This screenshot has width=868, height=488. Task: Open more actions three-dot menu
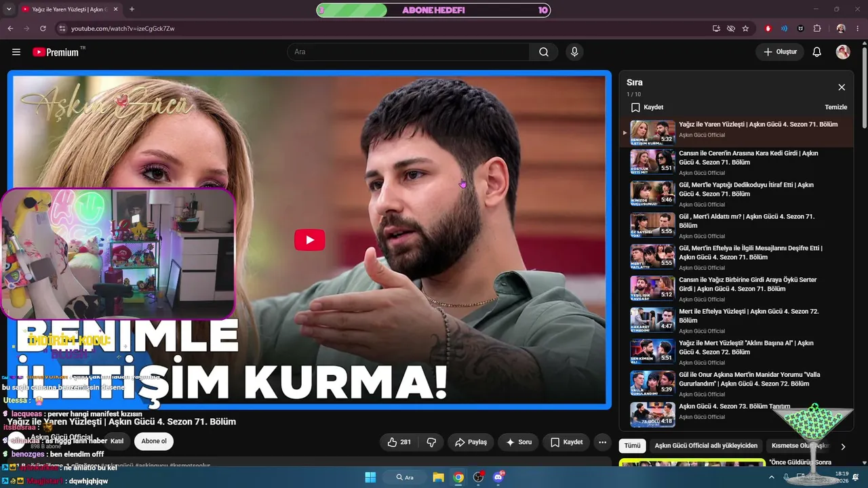602,442
